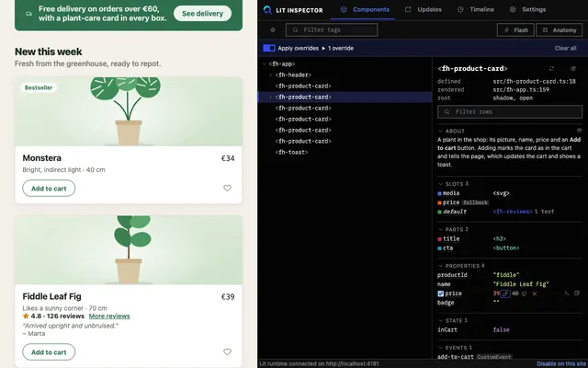Collapse the EVENTS section
The image size is (588, 368).
441,348
